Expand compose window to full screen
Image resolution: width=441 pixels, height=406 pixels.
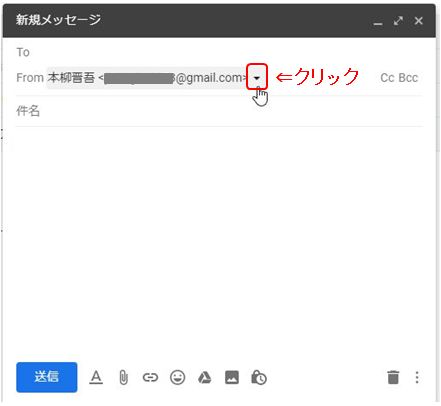click(398, 21)
